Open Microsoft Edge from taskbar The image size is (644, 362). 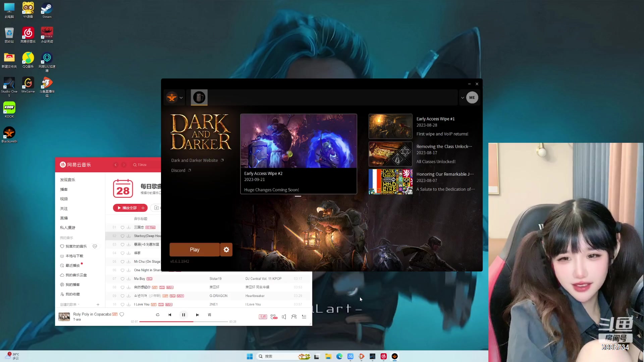coord(339,356)
